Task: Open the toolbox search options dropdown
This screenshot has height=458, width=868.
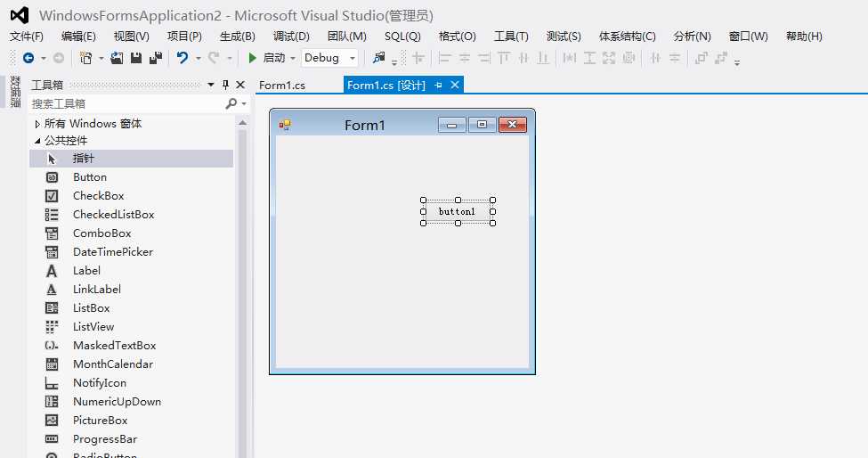Action: tap(244, 103)
